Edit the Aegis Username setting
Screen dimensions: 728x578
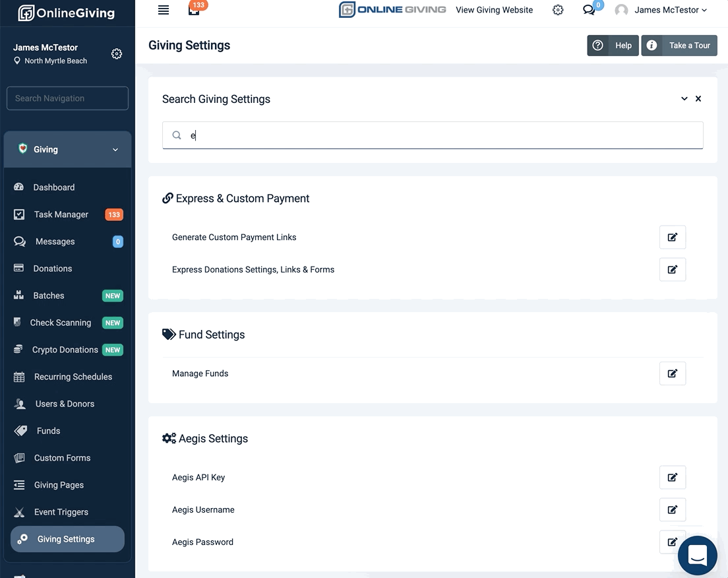pyautogui.click(x=673, y=509)
